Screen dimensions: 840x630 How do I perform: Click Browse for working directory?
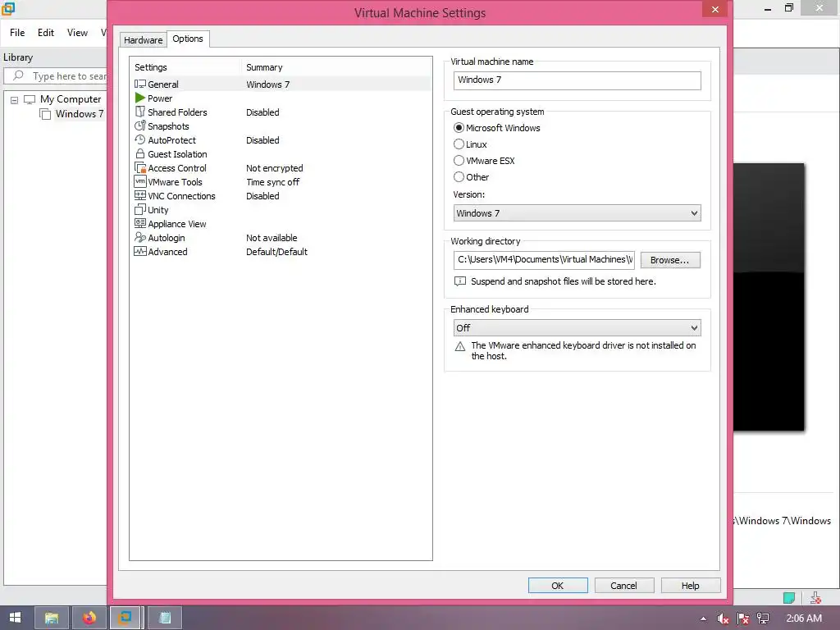(x=670, y=260)
